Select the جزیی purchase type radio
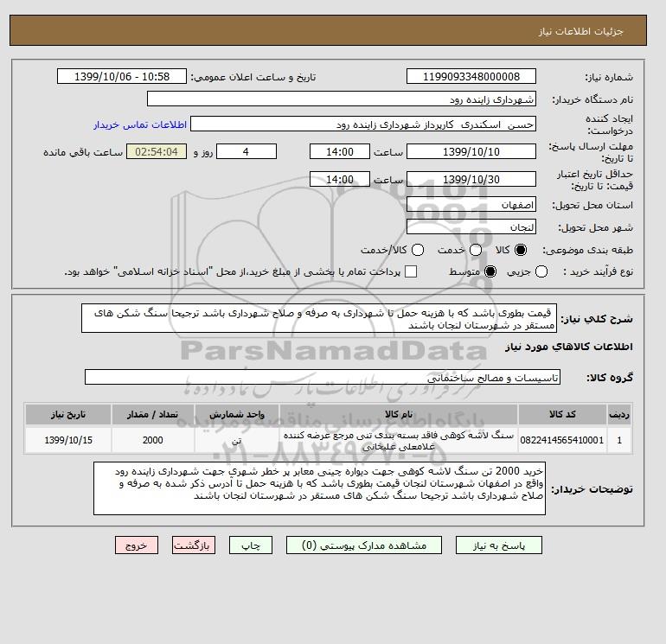The width and height of the screenshot is (666, 644). [x=541, y=271]
